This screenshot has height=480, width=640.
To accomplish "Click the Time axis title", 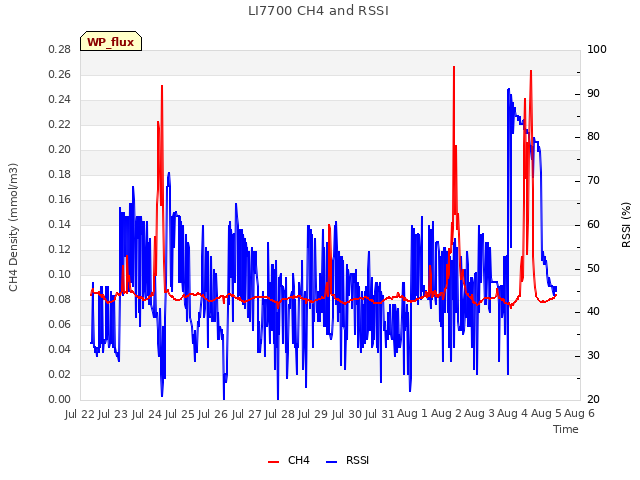I will coord(566,429).
